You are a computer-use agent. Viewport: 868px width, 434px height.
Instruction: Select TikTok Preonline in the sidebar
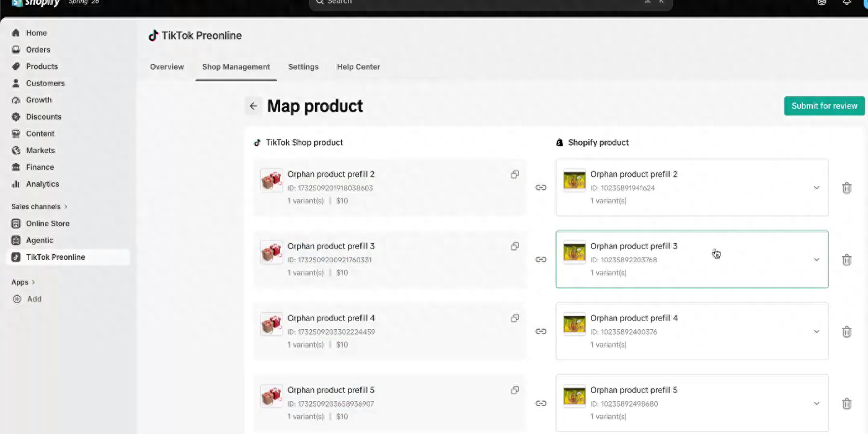pyautogui.click(x=68, y=257)
